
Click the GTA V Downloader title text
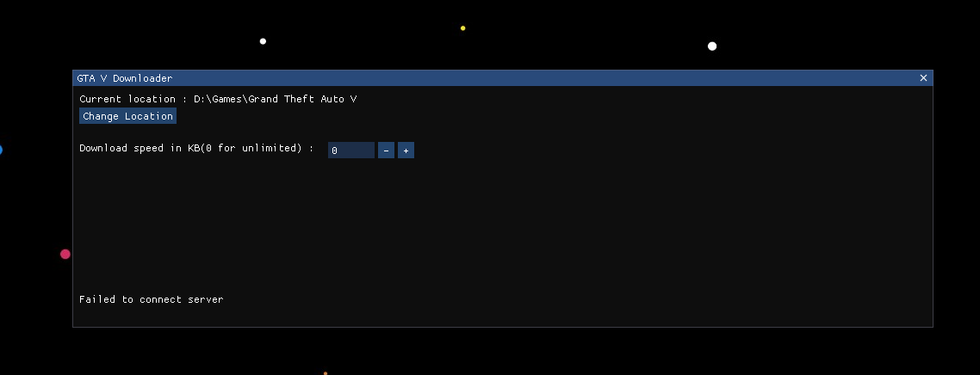click(x=125, y=78)
